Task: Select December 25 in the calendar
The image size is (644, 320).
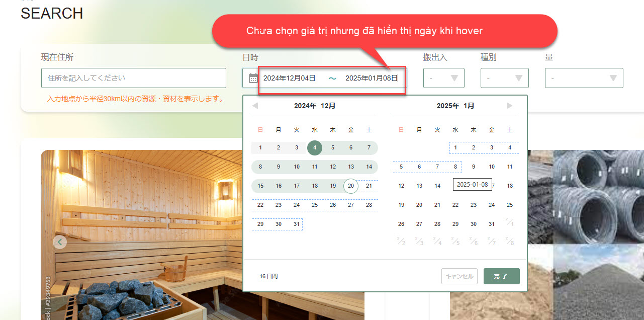Action: [315, 205]
